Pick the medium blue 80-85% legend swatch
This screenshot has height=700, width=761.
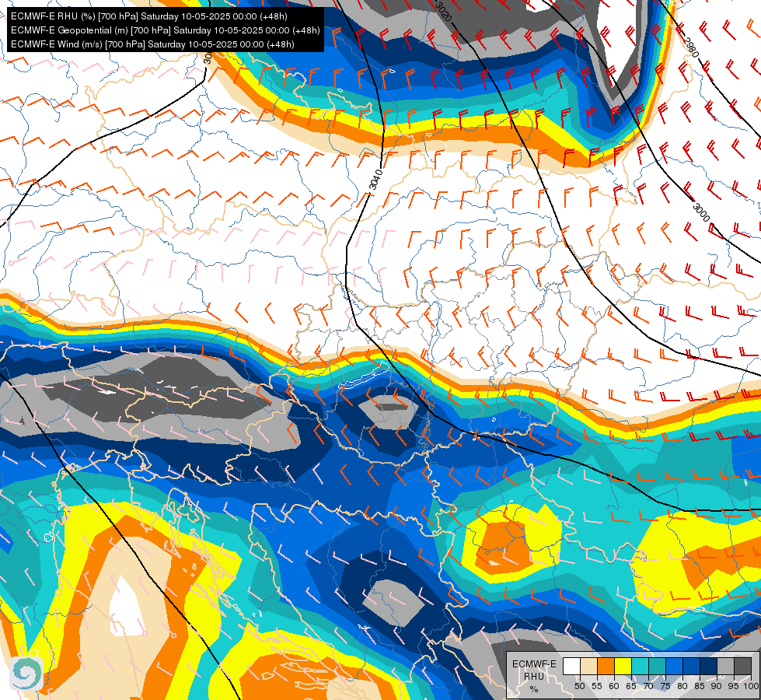692,666
